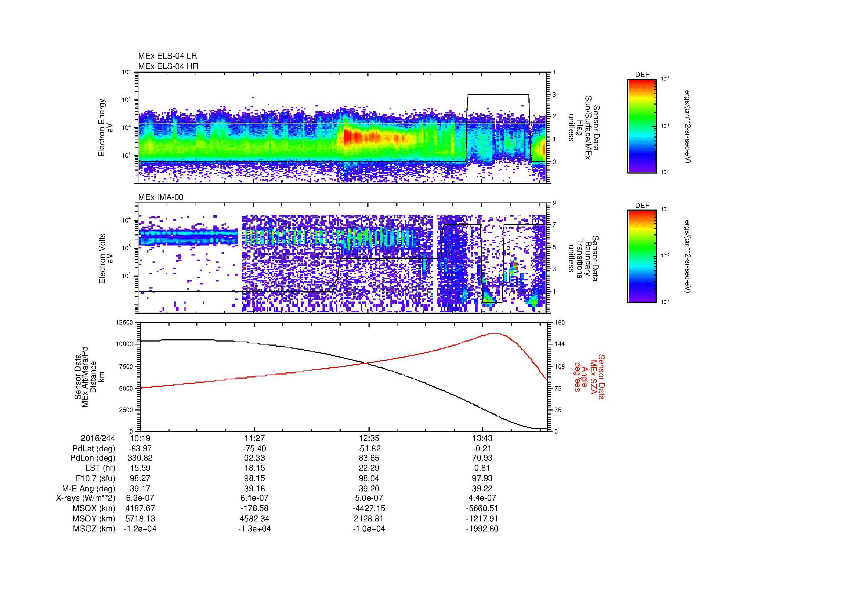Viewport: 868px width, 613px height.
Task: Click MSOX value -4427.15
Action: click(x=369, y=508)
